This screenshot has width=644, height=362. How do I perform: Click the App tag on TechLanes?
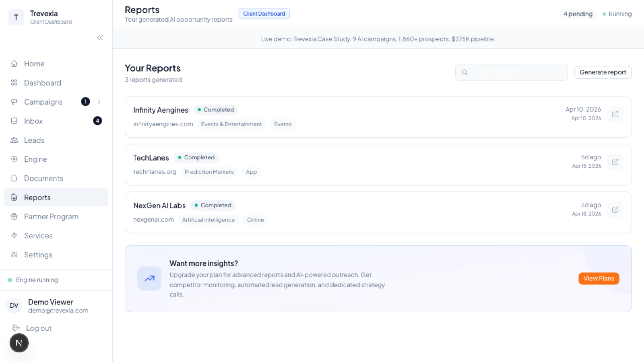(x=251, y=172)
